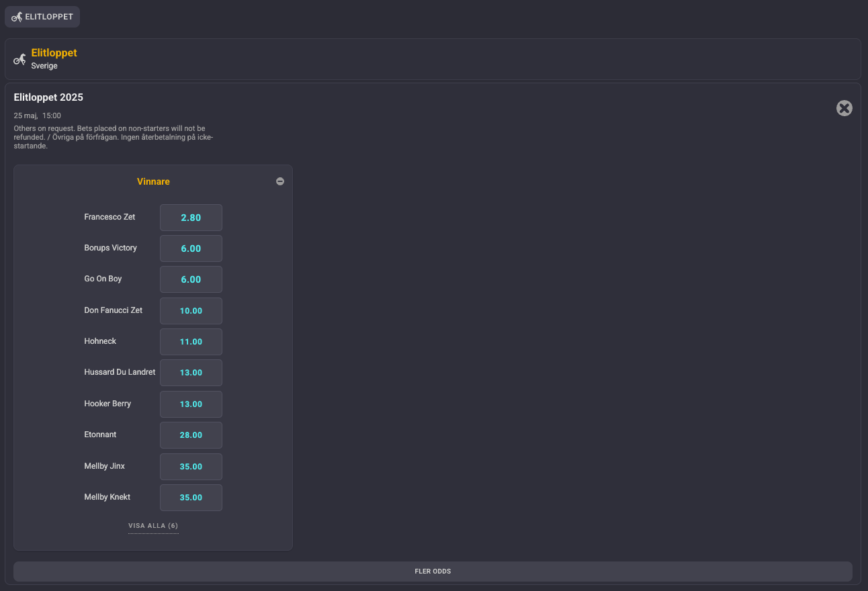This screenshot has width=868, height=591.
Task: Select Hussard Du Landret odds 13.00
Action: pos(191,373)
